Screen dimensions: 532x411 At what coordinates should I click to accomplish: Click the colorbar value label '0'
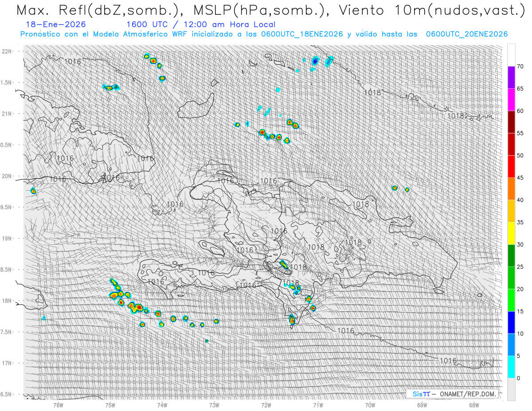[x=519, y=378]
